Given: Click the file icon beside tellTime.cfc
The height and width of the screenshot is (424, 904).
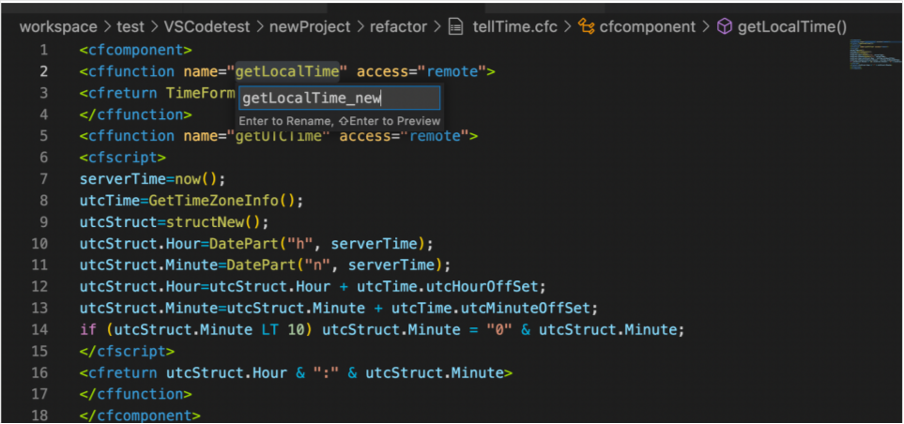Looking at the screenshot, I should 457,26.
